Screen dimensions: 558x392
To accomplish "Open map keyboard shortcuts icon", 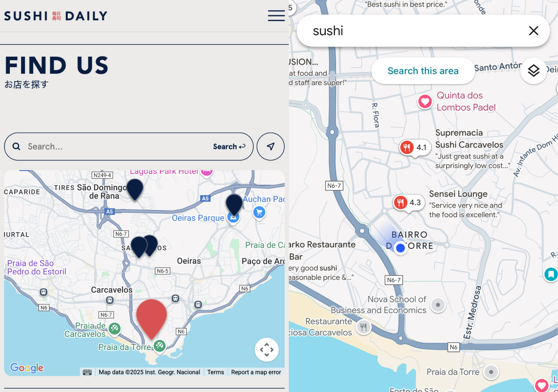I will pos(87,372).
